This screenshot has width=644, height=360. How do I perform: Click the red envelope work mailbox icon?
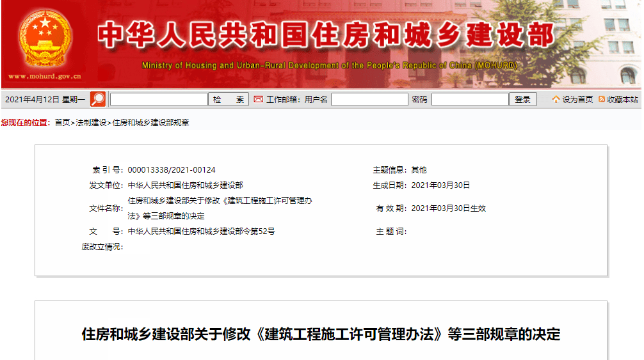[259, 99]
